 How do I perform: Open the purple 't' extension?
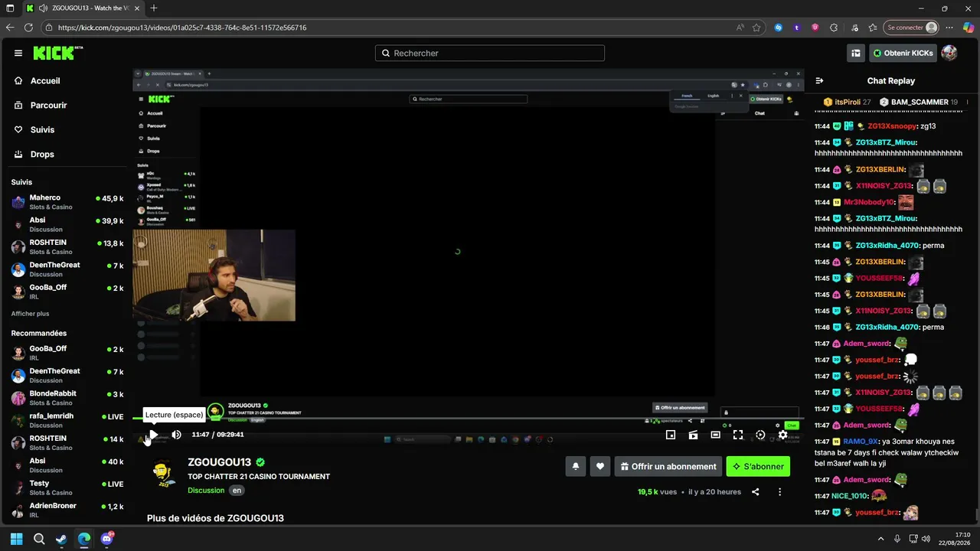point(797,28)
